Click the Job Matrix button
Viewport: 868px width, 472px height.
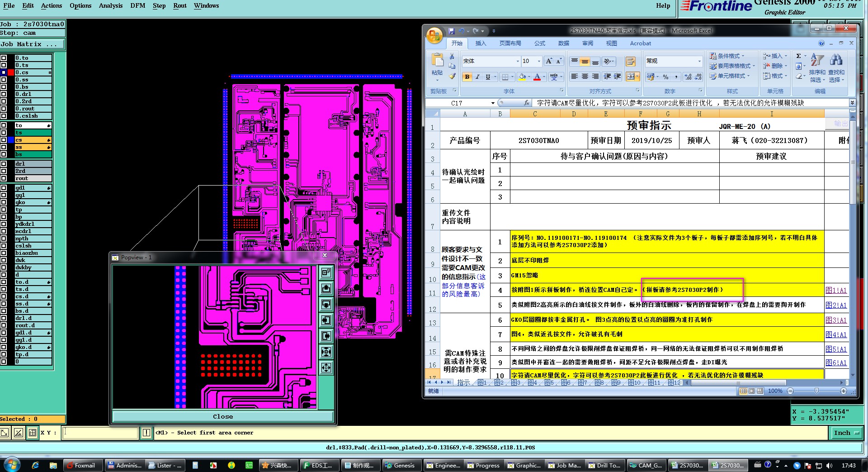(33, 44)
